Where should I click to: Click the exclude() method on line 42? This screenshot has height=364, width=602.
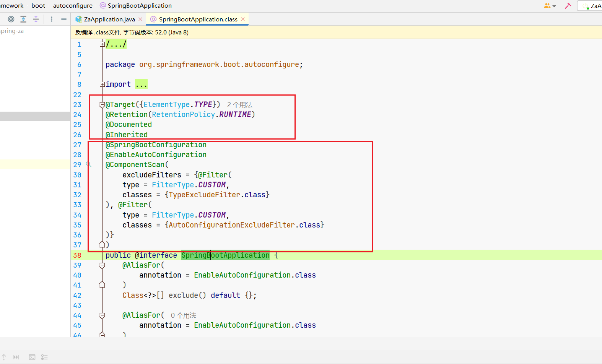[187, 295]
